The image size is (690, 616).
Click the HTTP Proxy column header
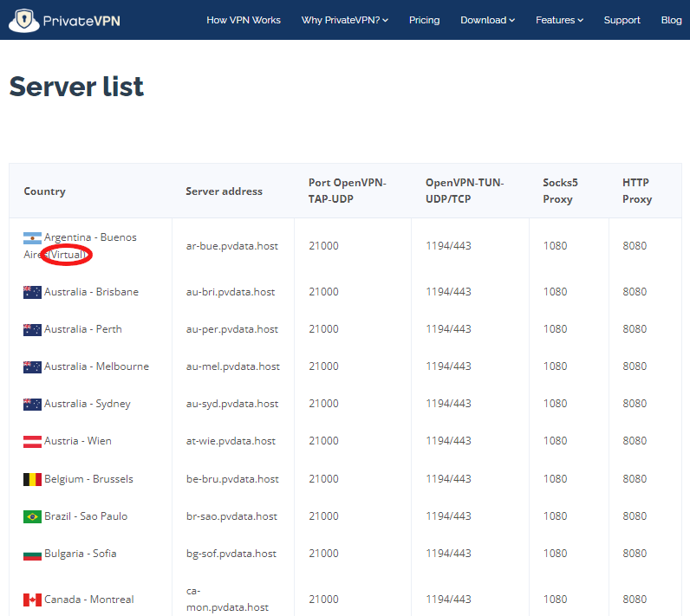(637, 191)
